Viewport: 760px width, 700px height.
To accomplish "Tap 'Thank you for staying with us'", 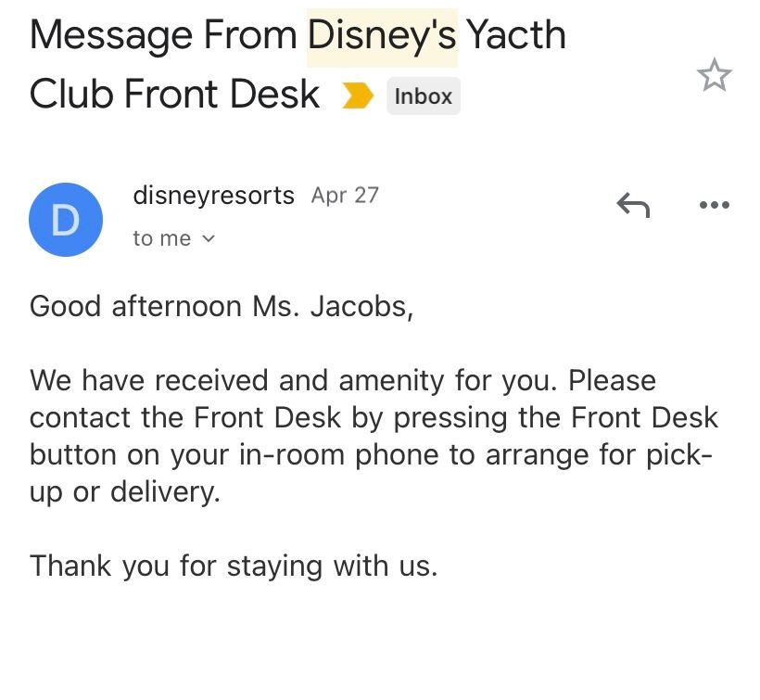I will 234,566.
